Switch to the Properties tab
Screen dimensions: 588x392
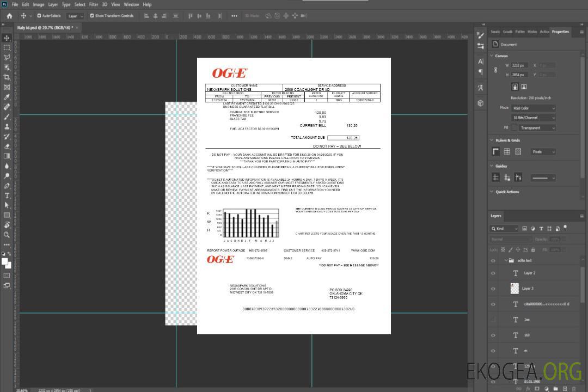click(x=560, y=32)
